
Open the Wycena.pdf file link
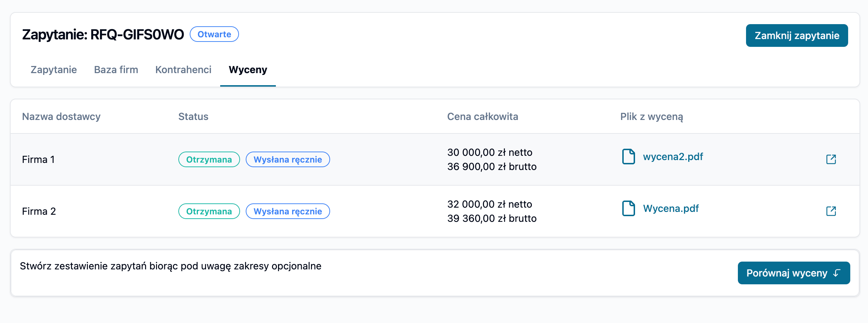click(x=671, y=208)
